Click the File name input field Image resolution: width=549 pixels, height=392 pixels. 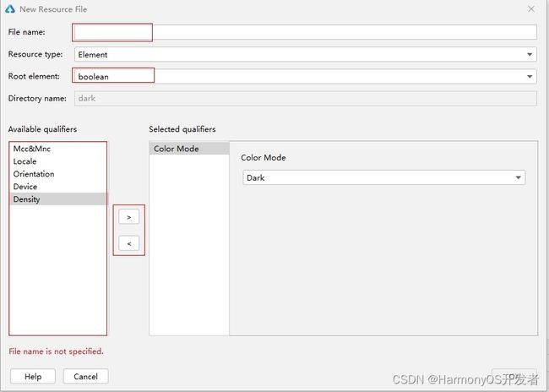pyautogui.click(x=305, y=32)
